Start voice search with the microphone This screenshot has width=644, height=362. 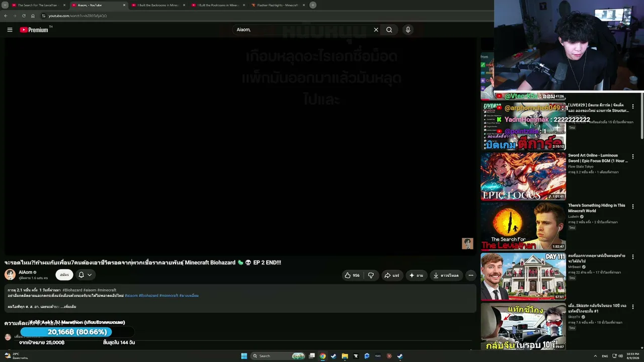click(408, 30)
